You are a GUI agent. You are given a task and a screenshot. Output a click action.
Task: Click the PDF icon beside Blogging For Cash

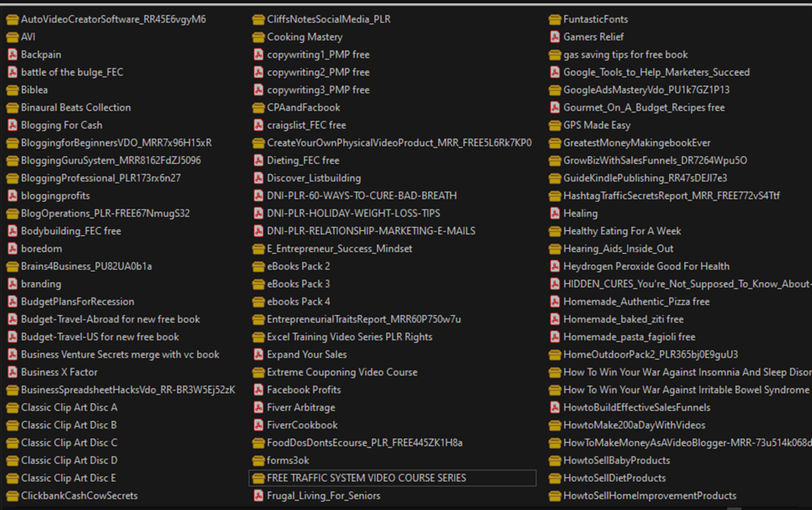12,125
